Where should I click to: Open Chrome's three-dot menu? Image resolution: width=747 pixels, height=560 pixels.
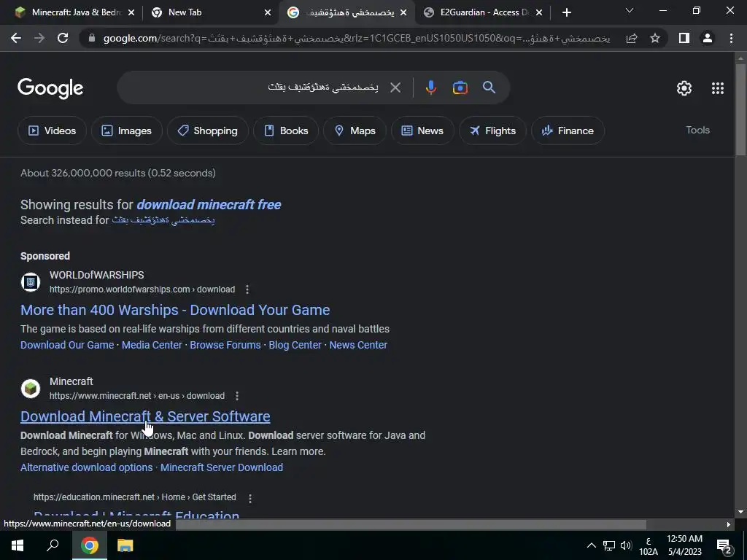point(731,38)
